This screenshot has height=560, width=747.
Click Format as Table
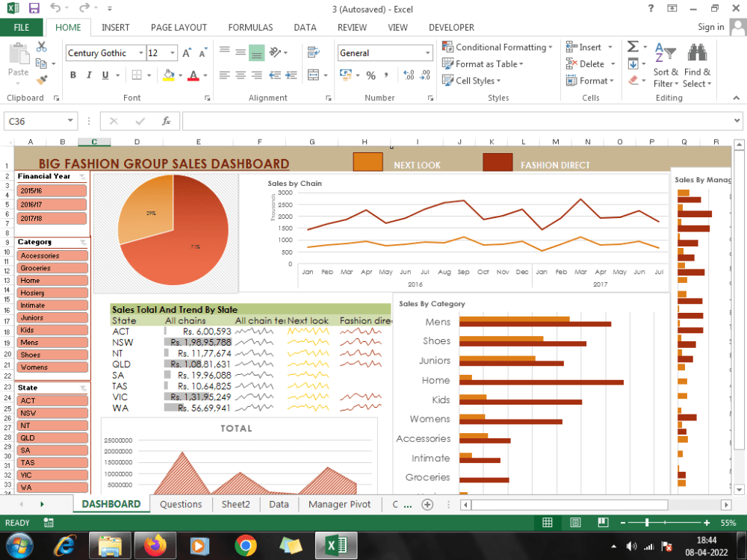point(483,63)
